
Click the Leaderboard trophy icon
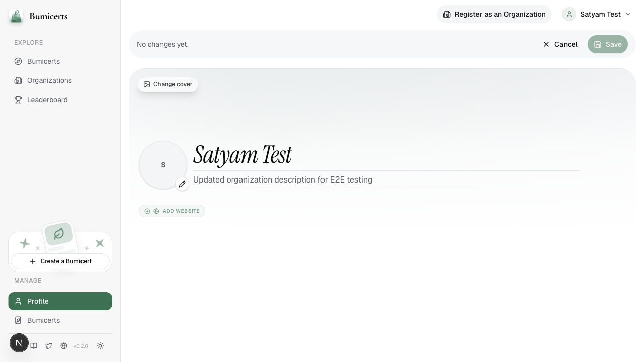[18, 100]
